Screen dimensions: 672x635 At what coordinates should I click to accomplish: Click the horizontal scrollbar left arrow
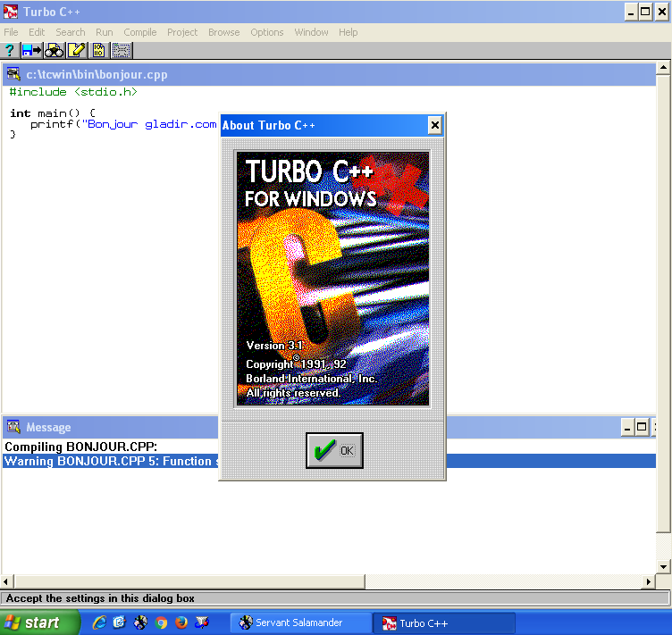tap(6, 581)
